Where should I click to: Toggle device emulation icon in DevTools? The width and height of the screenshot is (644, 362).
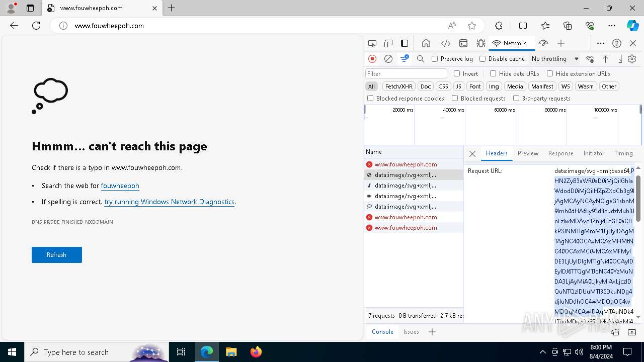click(388, 43)
